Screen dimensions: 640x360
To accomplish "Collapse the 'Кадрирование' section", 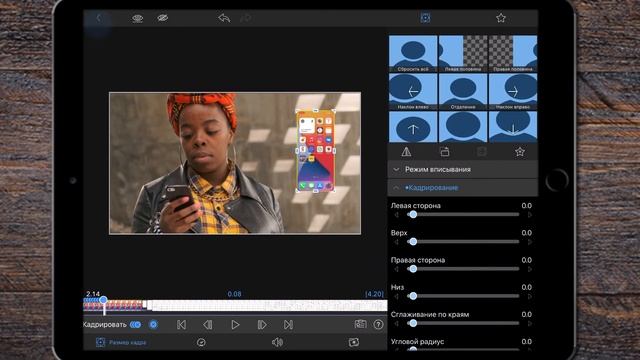I will (x=462, y=188).
